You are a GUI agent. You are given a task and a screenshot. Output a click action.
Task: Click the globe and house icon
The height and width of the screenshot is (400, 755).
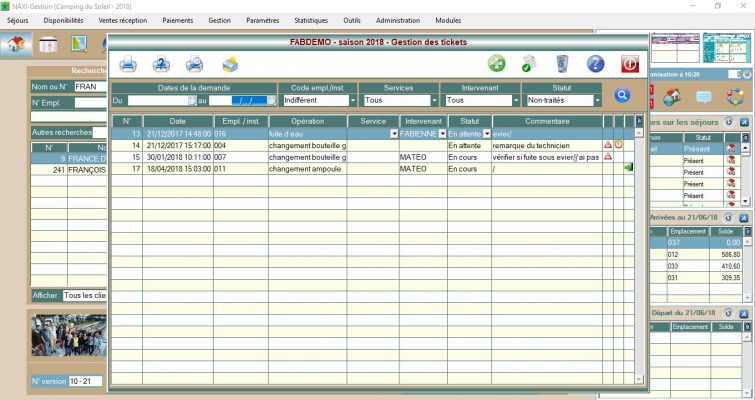click(x=672, y=97)
